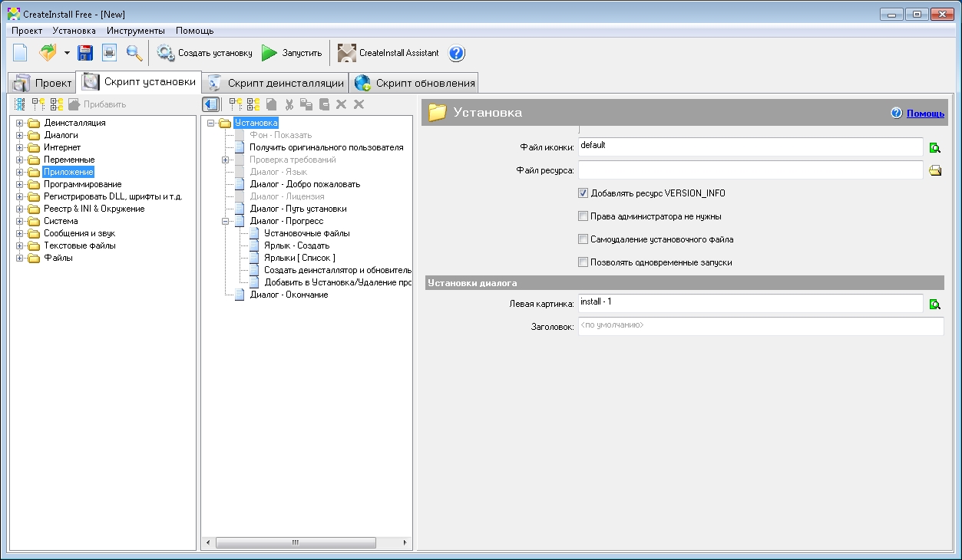The width and height of the screenshot is (962, 560).
Task: Go to the Скрипт обновления tab
Action: point(415,83)
